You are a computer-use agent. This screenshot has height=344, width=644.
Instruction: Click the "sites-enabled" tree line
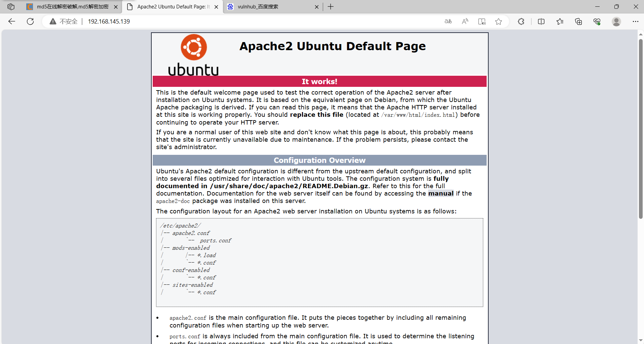pyautogui.click(x=192, y=285)
